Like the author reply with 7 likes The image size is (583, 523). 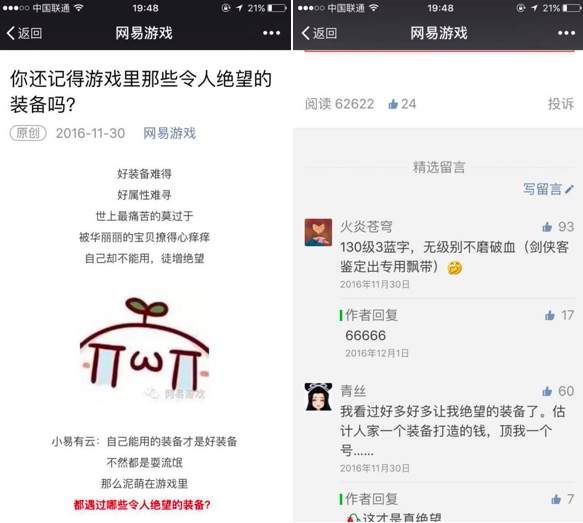[563, 499]
